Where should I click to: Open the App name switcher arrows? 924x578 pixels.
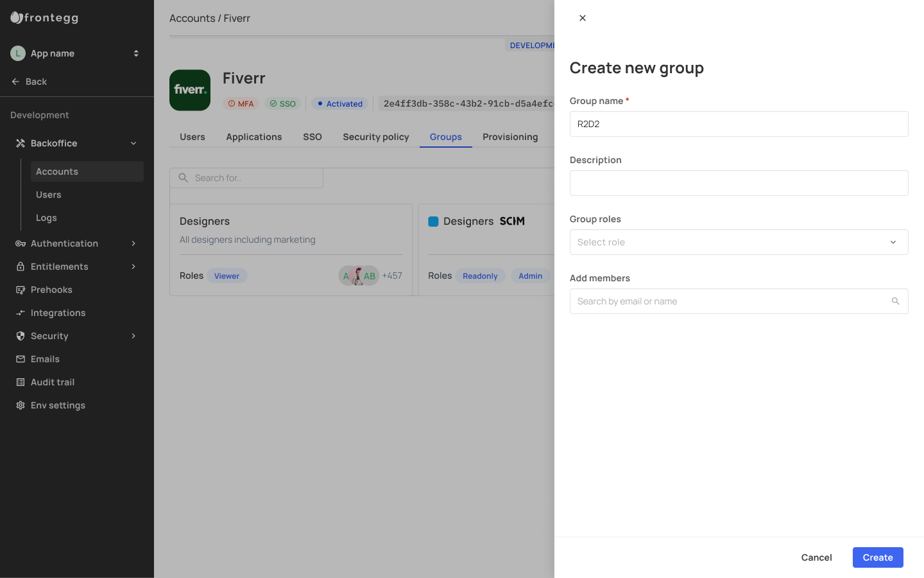[136, 53]
